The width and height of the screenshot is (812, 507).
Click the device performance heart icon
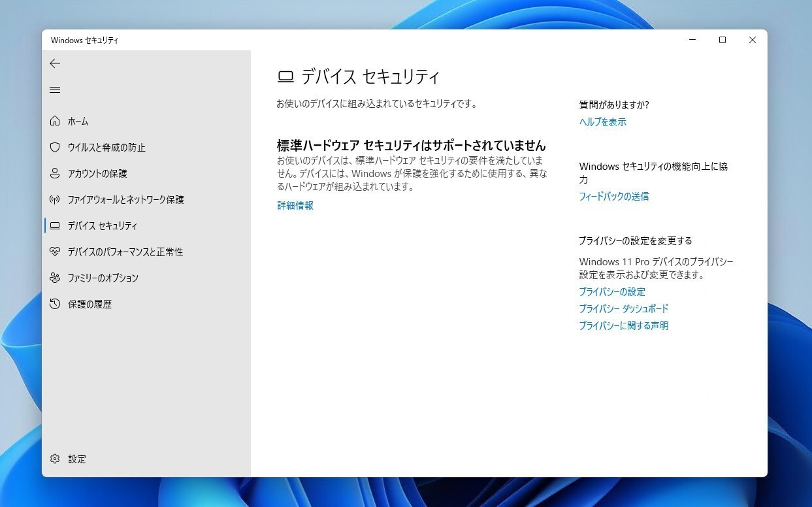click(x=55, y=252)
